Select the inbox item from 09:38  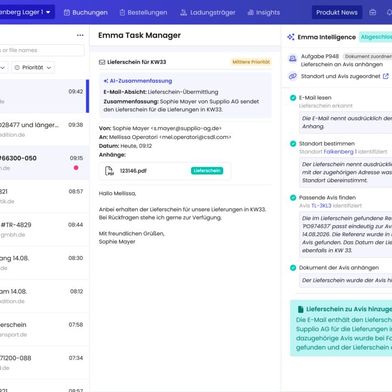click(x=43, y=129)
